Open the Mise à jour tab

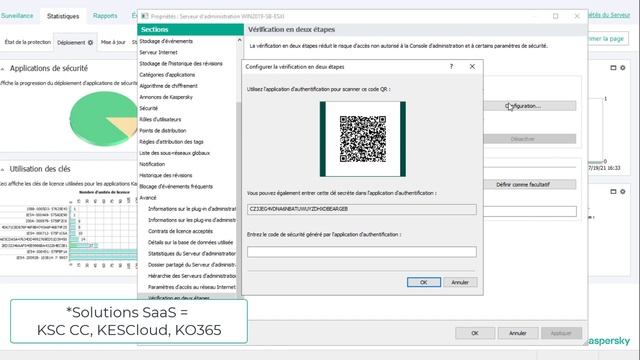point(113,42)
